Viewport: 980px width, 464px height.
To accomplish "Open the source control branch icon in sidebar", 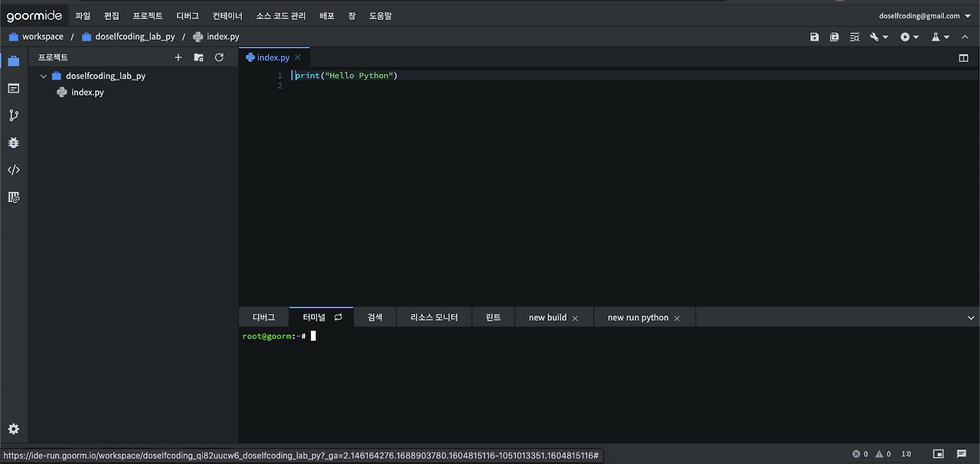I will tap(13, 116).
